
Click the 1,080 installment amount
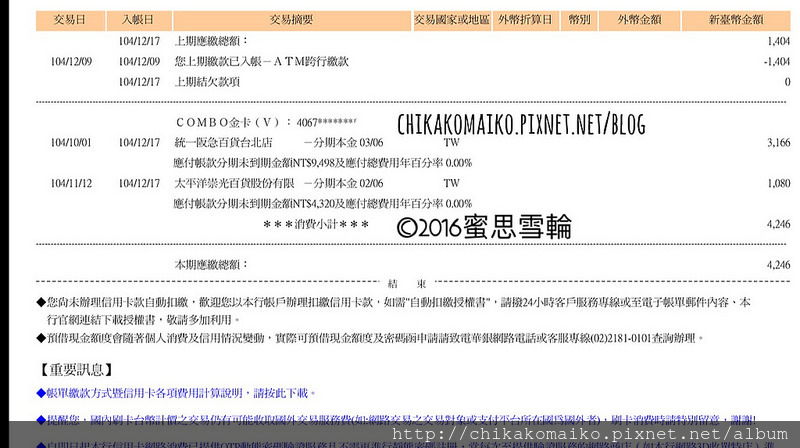(779, 184)
